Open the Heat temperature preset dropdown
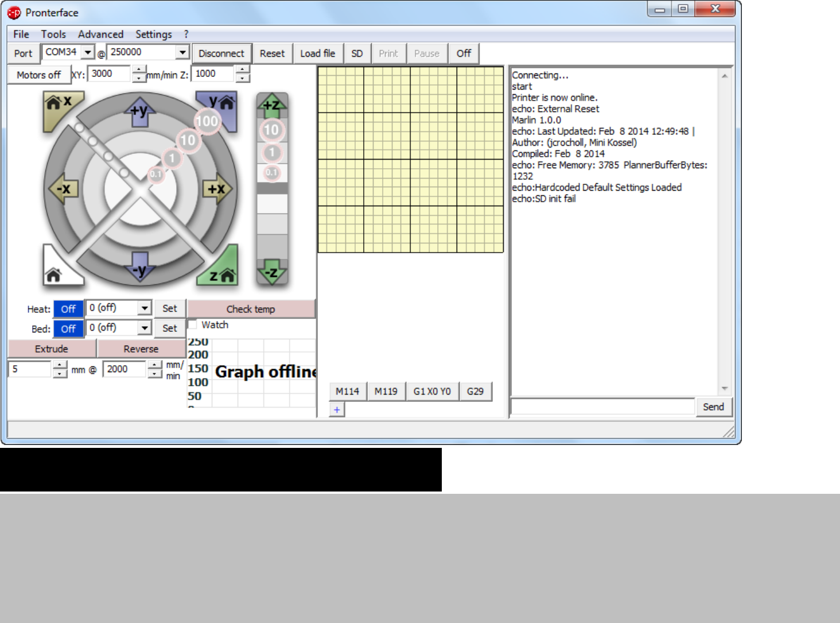Image resolution: width=840 pixels, height=623 pixels. [145, 308]
